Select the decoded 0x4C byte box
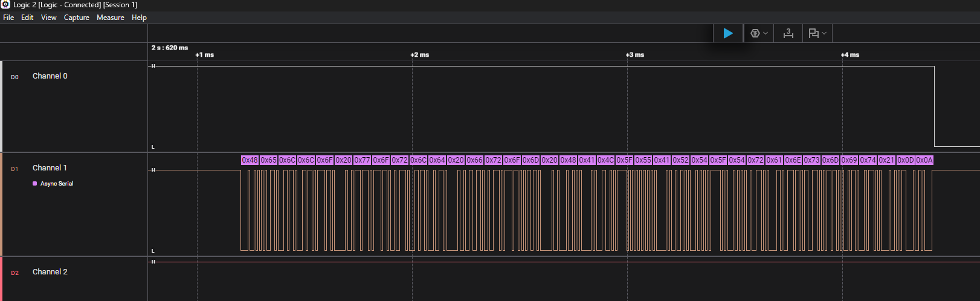 tap(606, 160)
